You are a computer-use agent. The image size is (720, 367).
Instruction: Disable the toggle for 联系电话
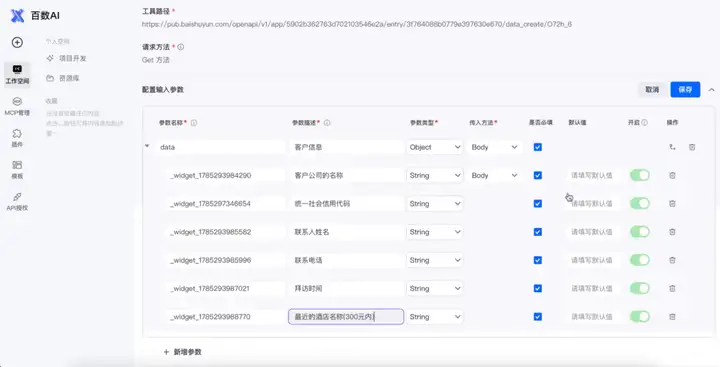point(640,260)
